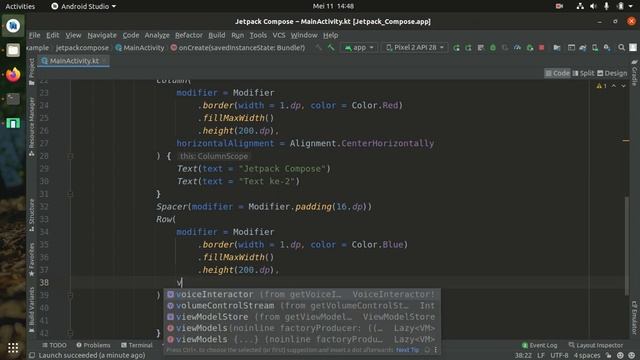
Task: Click Attach Debugger to Android Process icon
Action: point(529,48)
